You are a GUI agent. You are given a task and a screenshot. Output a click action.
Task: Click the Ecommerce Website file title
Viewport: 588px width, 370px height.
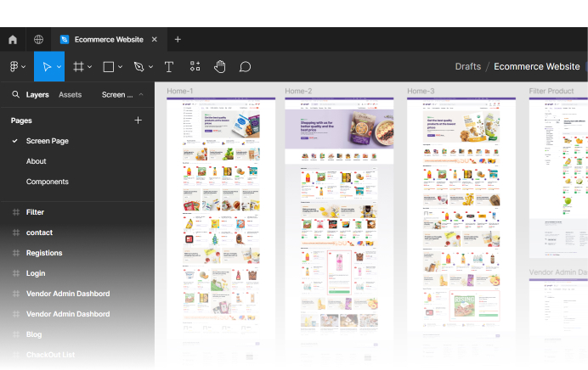537,66
